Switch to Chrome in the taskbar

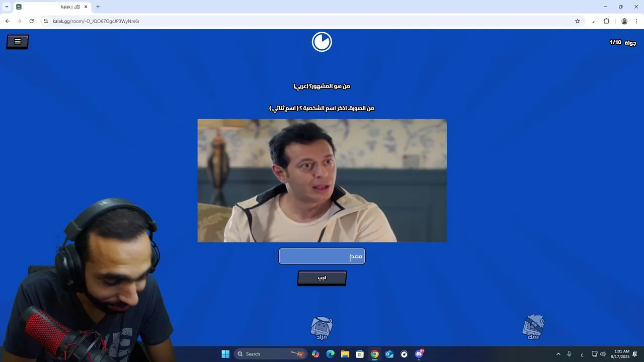point(375,354)
